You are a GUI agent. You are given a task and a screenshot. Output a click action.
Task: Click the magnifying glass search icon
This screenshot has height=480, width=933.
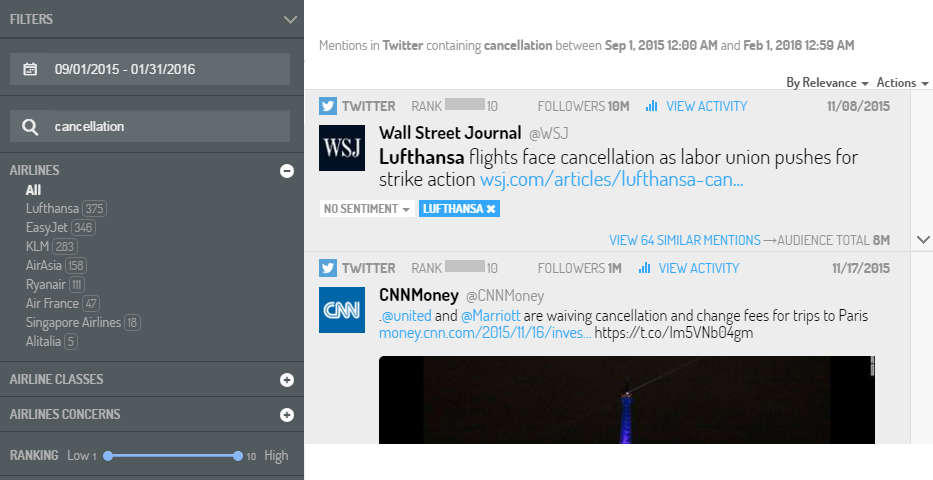[30, 126]
